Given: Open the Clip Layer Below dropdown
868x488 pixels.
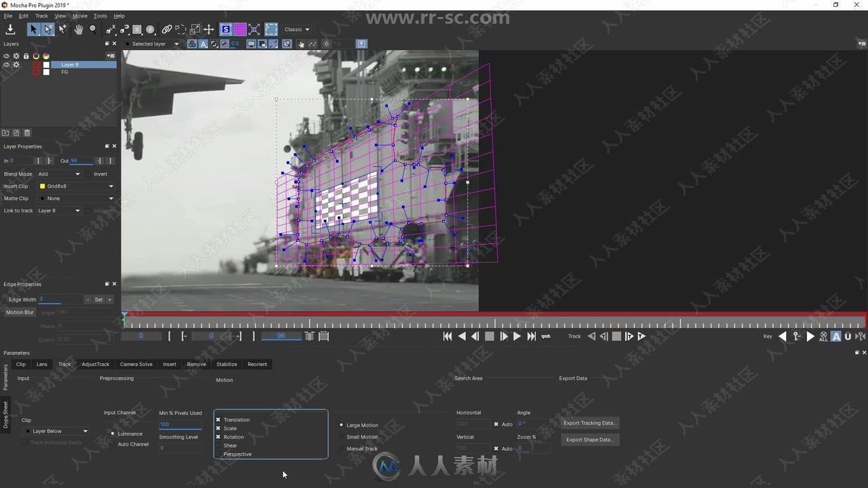Looking at the screenshot, I should click(56, 431).
